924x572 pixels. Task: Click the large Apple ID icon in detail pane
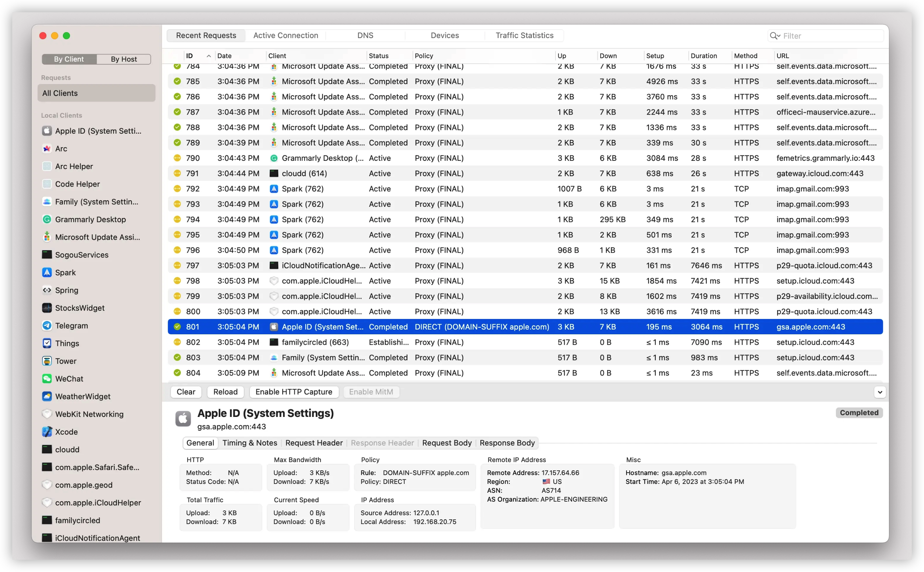[183, 418]
